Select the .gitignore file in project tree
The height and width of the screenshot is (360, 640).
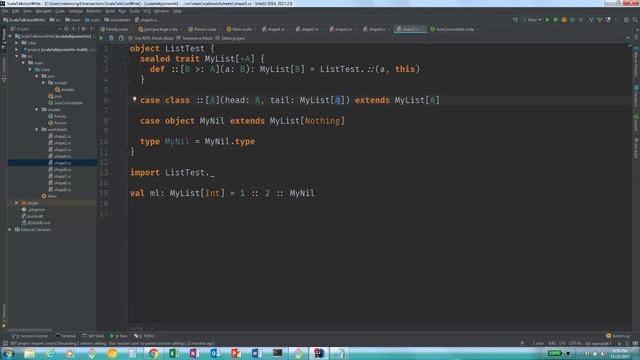pyautogui.click(x=33, y=210)
